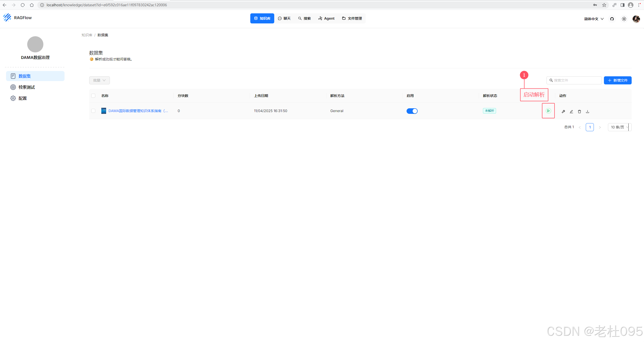Toggle the 启用 switch for the DAMA file
Image resolution: width=644 pixels, height=342 pixels.
[412, 111]
